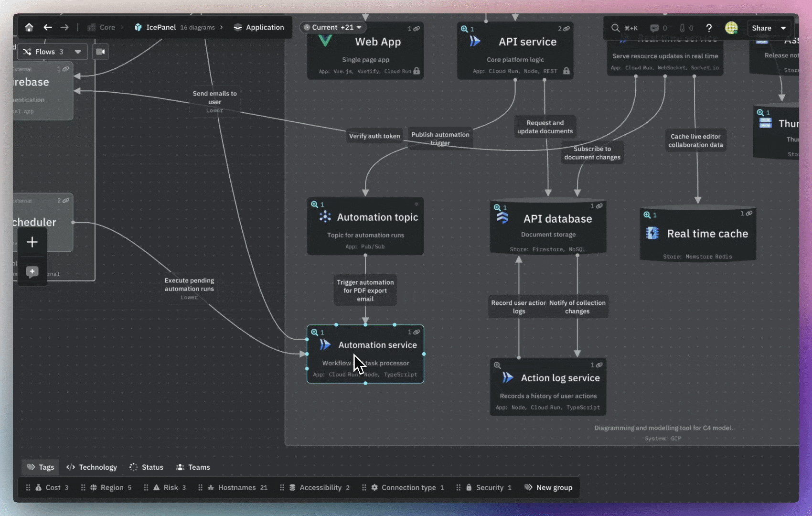Open the user avatar menu
The height and width of the screenshot is (516, 812).
click(731, 28)
